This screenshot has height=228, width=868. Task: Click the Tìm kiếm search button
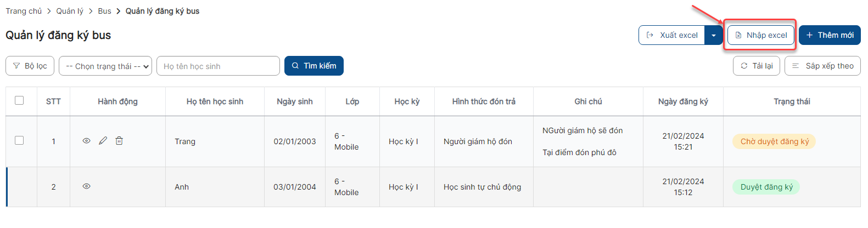tap(313, 66)
